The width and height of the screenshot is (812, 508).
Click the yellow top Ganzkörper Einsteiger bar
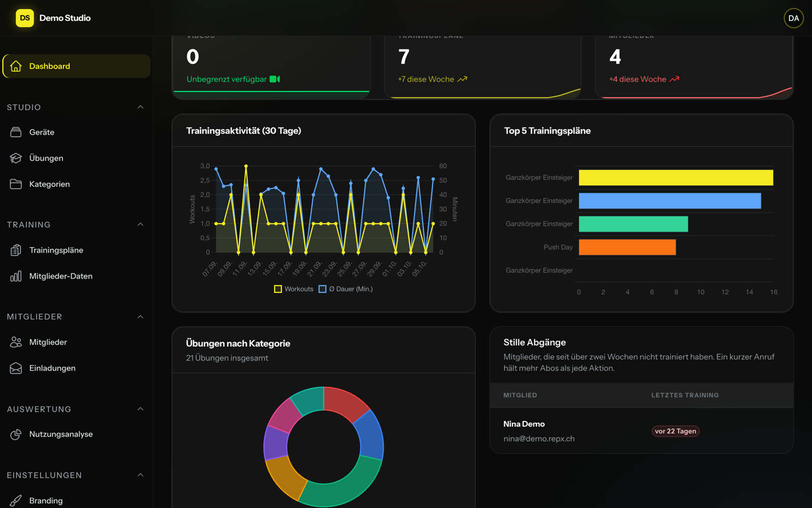[x=676, y=177]
